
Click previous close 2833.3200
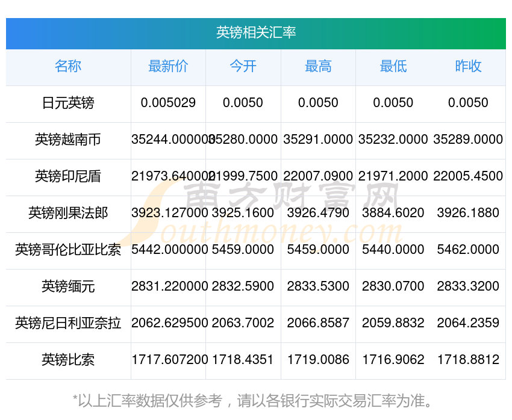click(x=468, y=286)
